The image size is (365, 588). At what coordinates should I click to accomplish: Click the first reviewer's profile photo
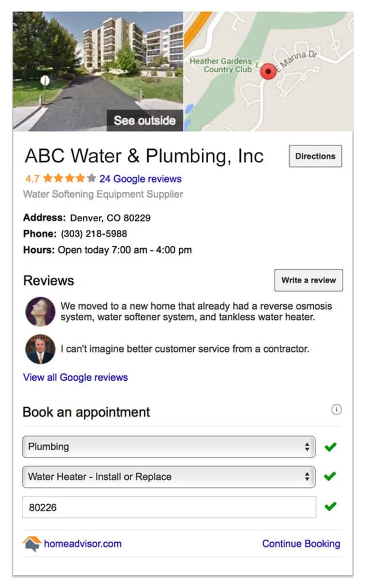[x=40, y=312]
